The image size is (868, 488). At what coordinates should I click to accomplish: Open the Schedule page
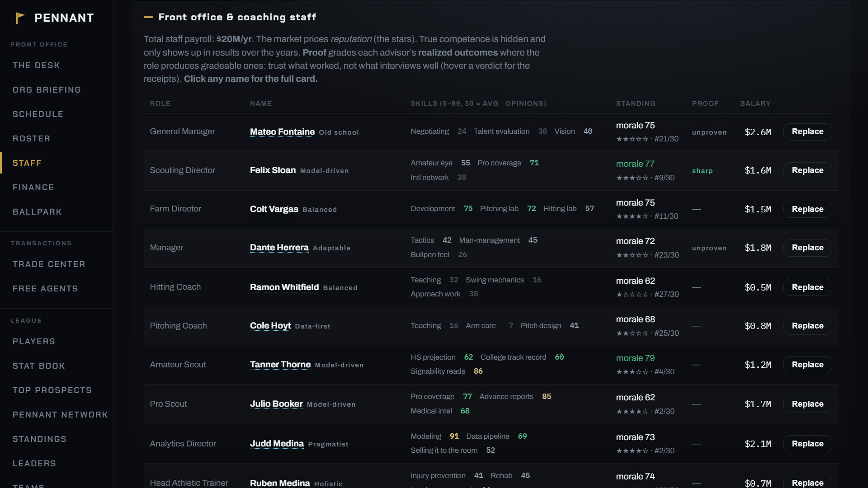(x=38, y=114)
